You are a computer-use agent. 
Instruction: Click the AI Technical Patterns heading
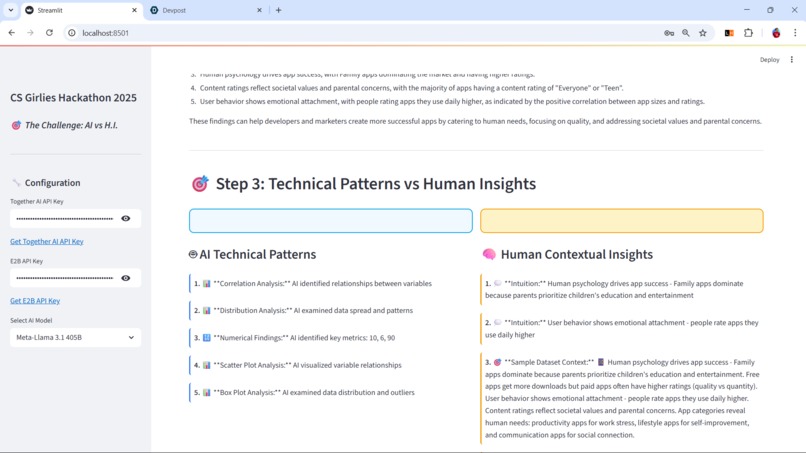(x=258, y=254)
